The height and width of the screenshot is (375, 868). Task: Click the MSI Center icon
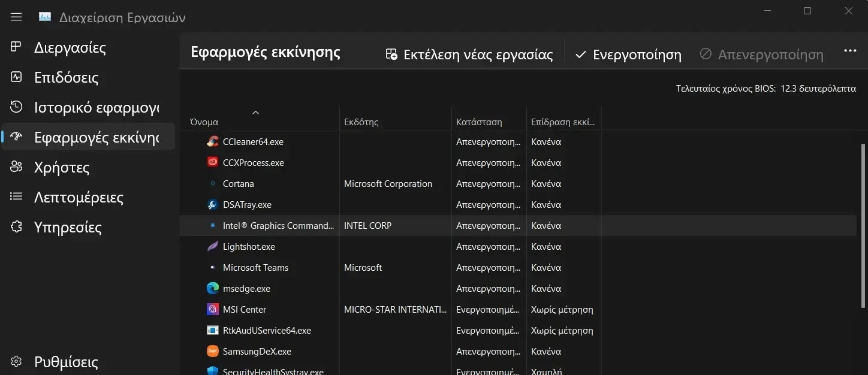(x=212, y=310)
